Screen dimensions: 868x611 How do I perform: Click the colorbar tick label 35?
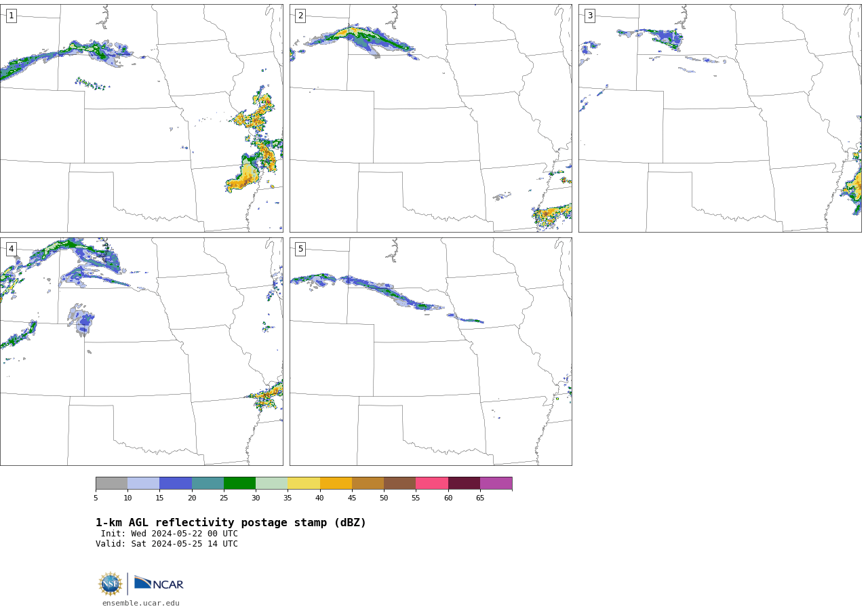point(288,498)
